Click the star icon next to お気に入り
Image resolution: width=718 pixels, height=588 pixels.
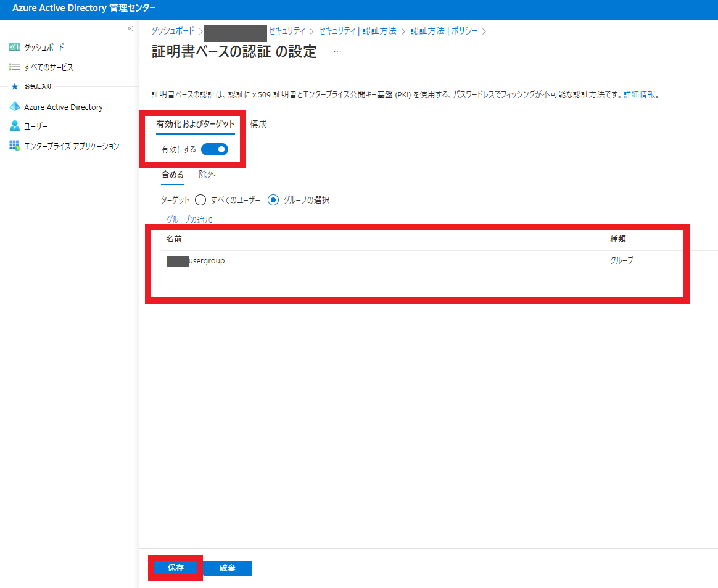[15, 86]
